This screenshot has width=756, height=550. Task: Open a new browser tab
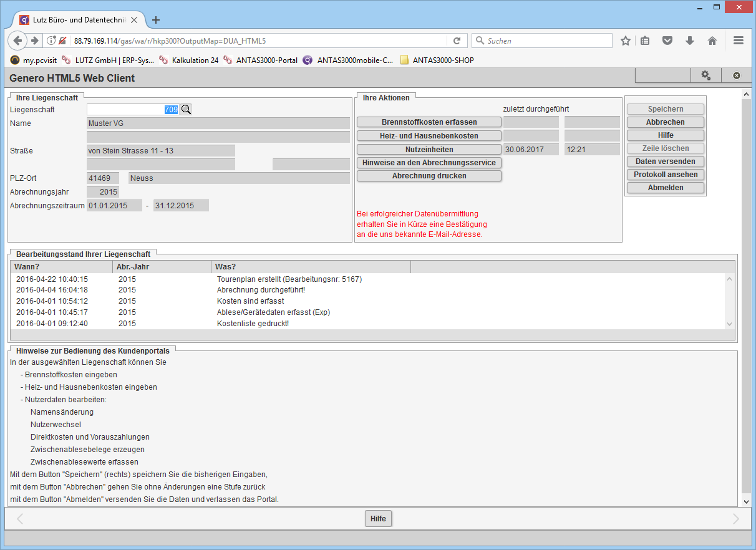pyautogui.click(x=156, y=19)
